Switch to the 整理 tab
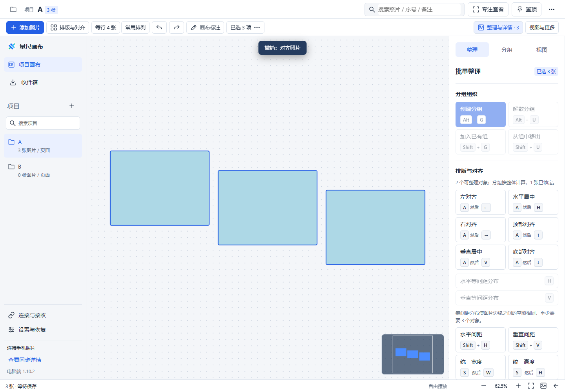This screenshot has width=565, height=392. tap(472, 50)
